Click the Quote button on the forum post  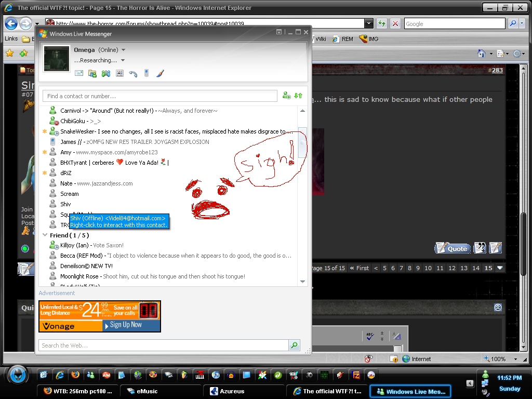(452, 248)
